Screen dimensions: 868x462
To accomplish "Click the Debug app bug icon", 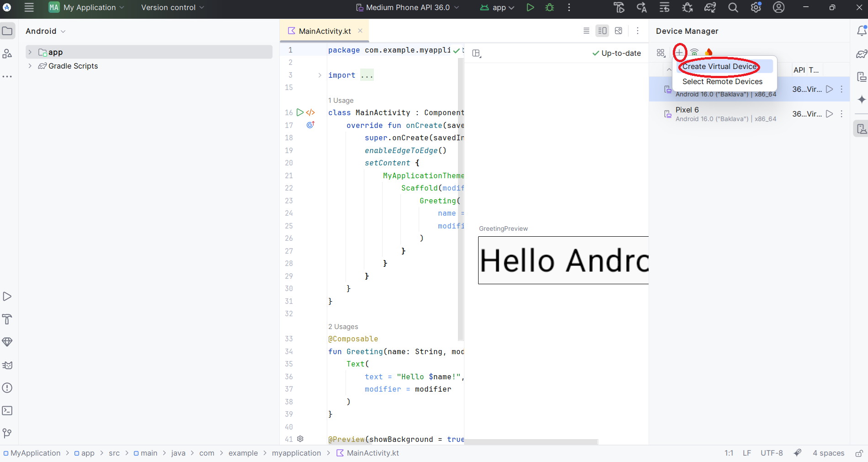I will coord(550,7).
